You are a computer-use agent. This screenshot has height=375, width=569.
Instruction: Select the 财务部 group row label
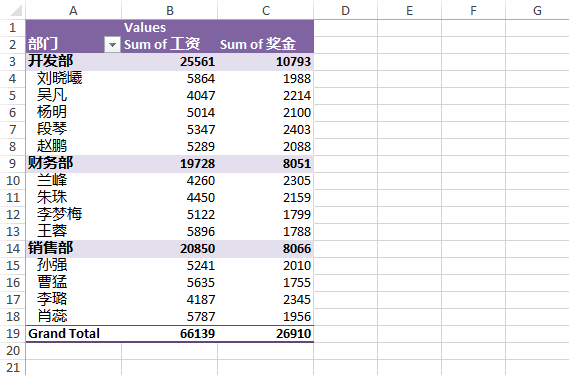point(50,163)
